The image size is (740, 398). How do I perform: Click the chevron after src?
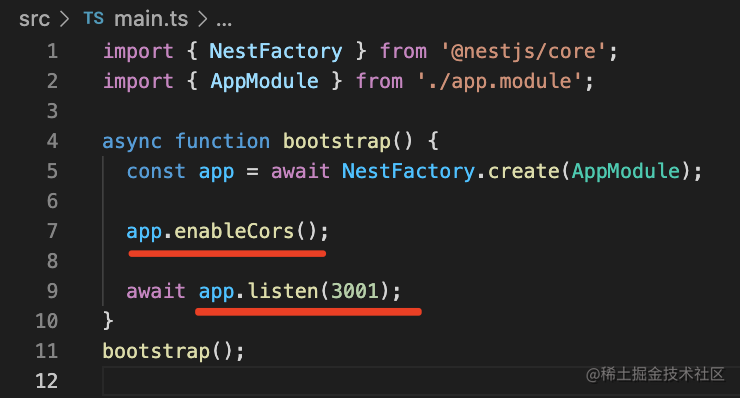pos(64,19)
